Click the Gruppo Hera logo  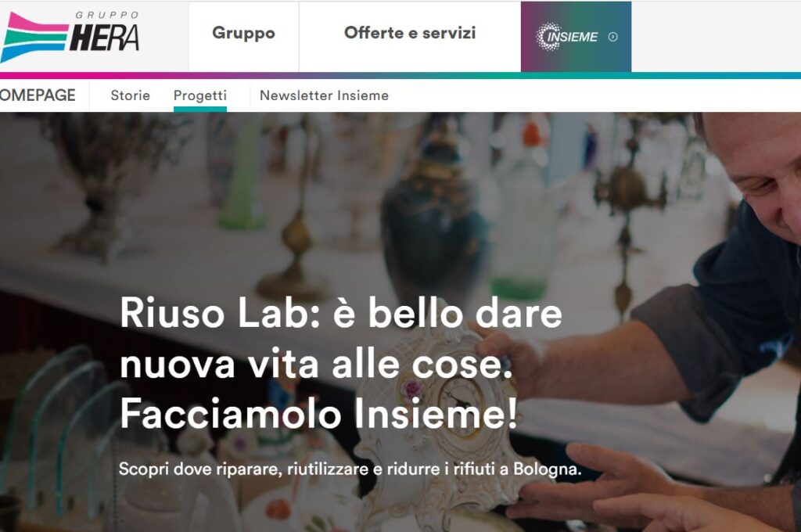point(70,37)
